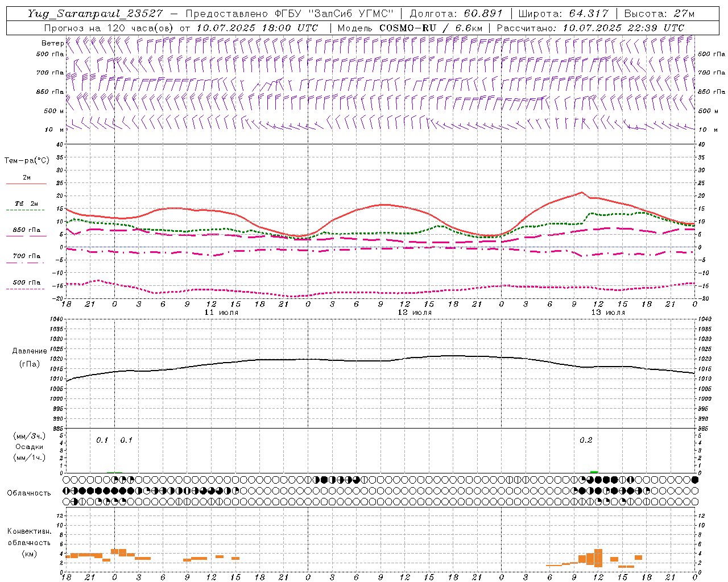Click the '13 июля' date label
This screenshot has height=582, width=728.
click(608, 313)
